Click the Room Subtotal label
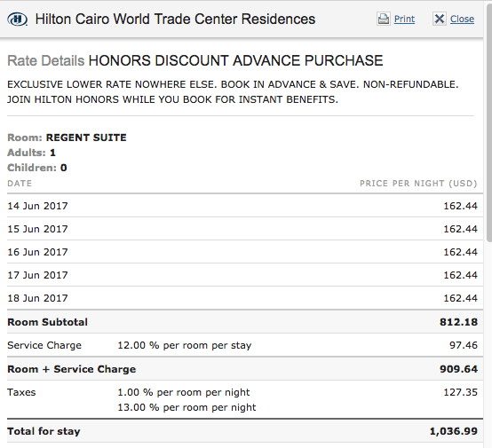This screenshot has height=448, width=492. (x=47, y=322)
